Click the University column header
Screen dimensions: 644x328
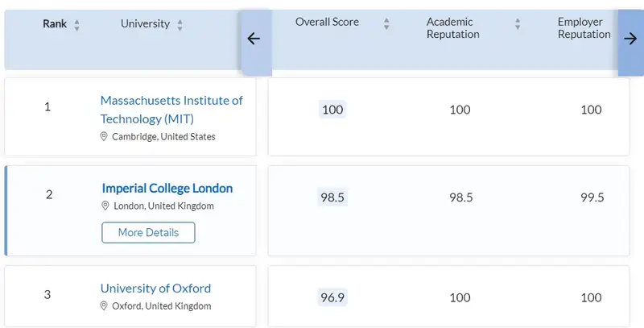tap(145, 24)
